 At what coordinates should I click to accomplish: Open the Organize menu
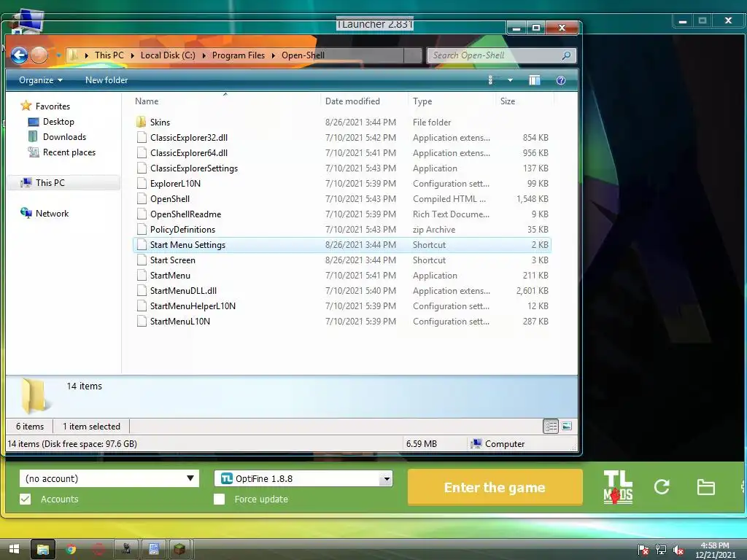[x=41, y=80]
